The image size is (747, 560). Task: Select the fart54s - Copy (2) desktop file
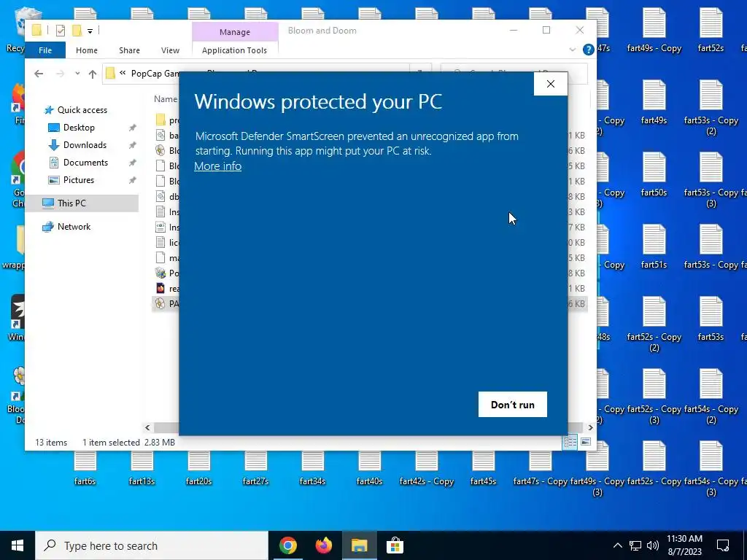click(711, 396)
